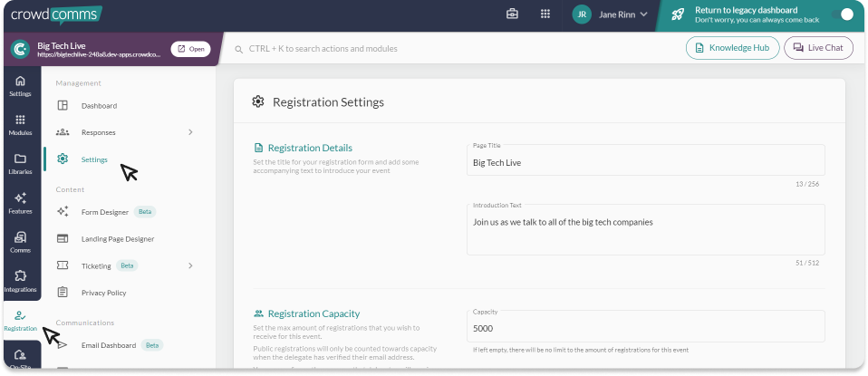Open Comms in the left rail
The width and height of the screenshot is (868, 376).
[20, 242]
